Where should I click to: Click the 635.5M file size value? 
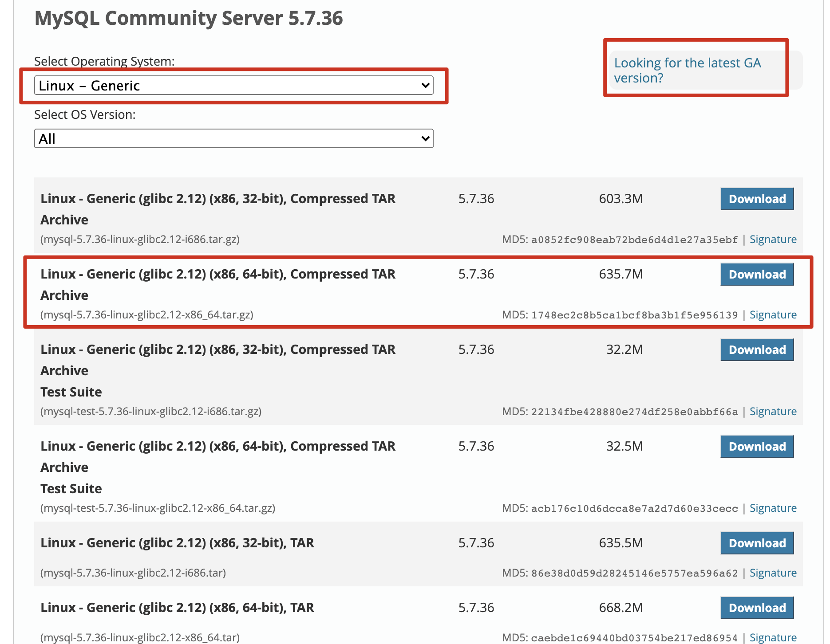[x=621, y=543]
